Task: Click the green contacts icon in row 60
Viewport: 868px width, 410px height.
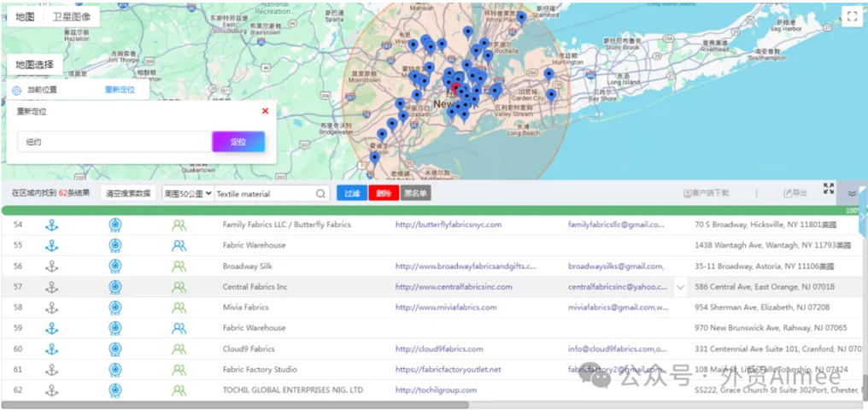Action: tap(179, 348)
